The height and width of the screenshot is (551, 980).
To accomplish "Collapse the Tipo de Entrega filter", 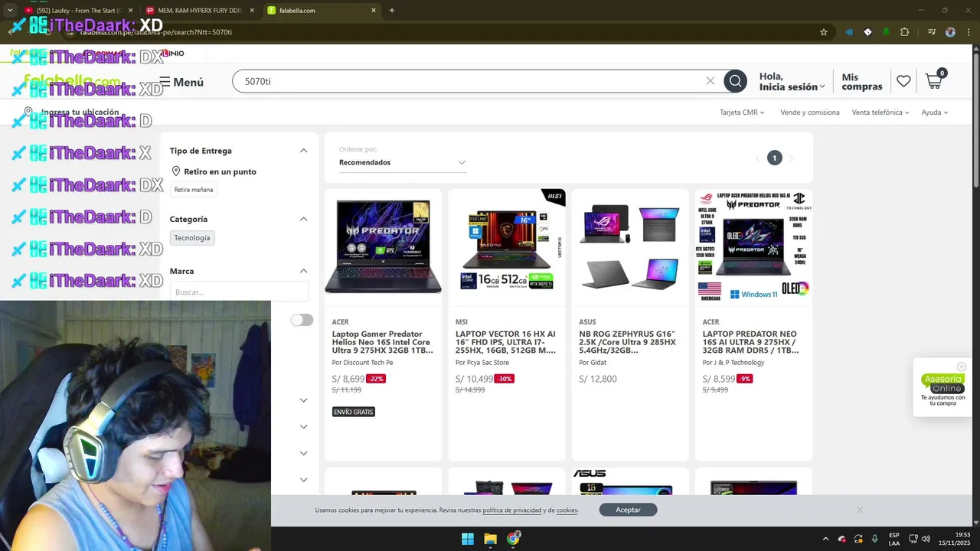I will [303, 151].
